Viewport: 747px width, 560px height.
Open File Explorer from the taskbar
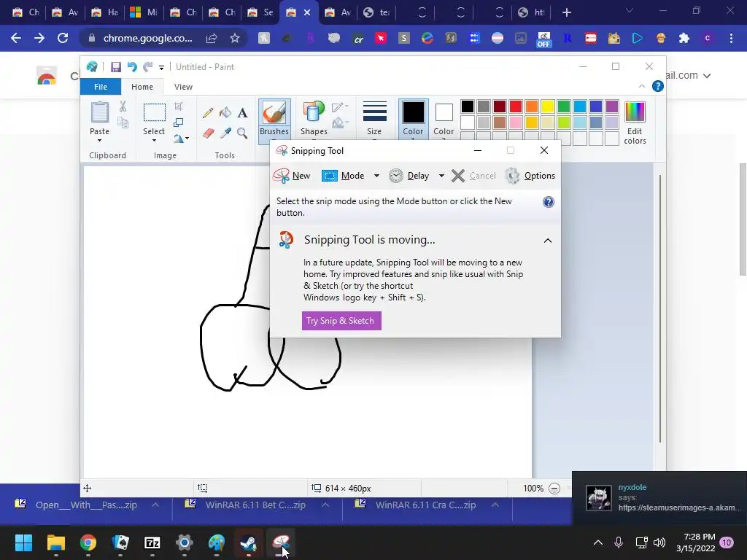click(55, 542)
